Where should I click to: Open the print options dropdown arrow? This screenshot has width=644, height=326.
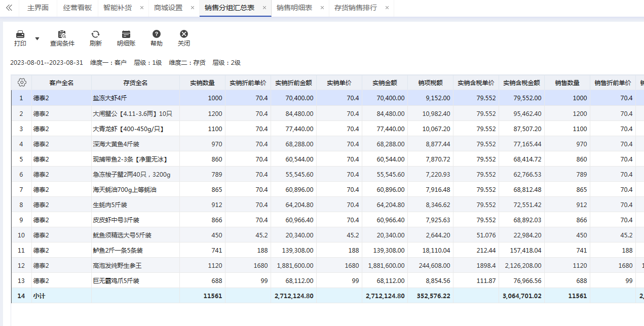click(37, 38)
